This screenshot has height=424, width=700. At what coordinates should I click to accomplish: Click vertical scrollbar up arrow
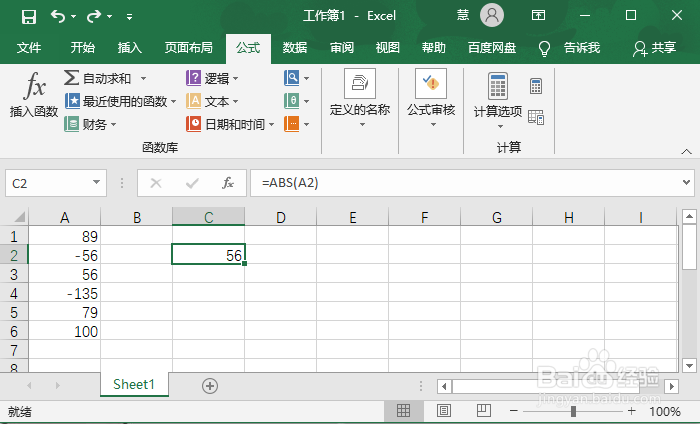(689, 217)
